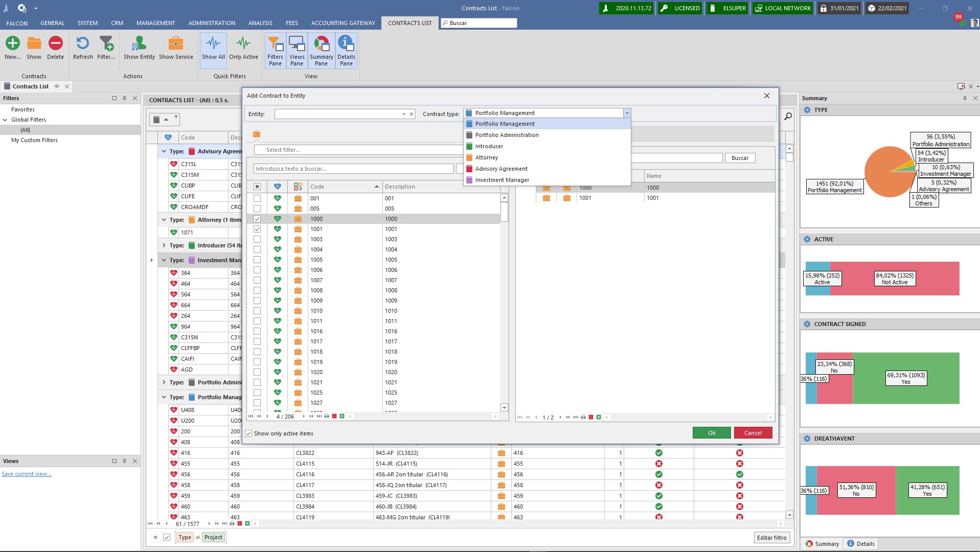Image resolution: width=980 pixels, height=552 pixels.
Task: Click the red Cancel button
Action: pos(753,433)
